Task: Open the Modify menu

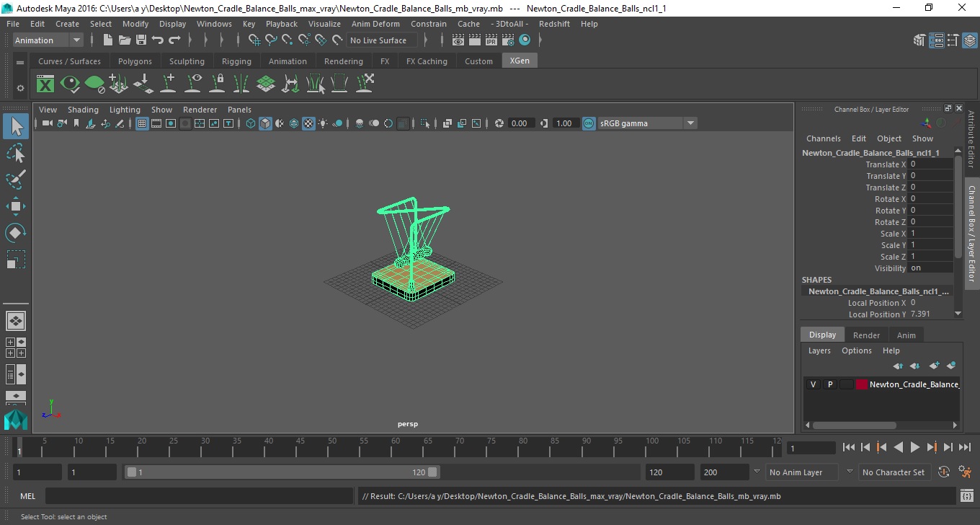Action: coord(135,24)
